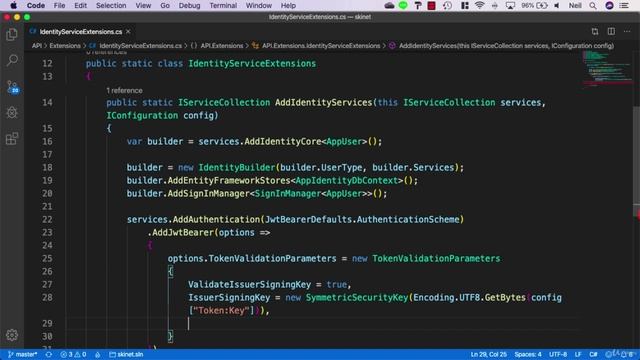
Task: Open the Edit menu
Action: tap(80, 6)
